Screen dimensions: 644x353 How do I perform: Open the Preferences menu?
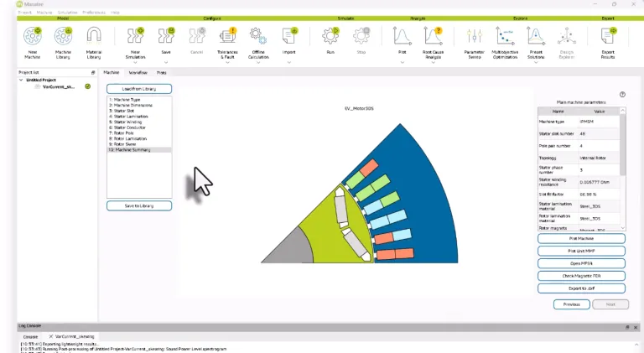(x=94, y=13)
